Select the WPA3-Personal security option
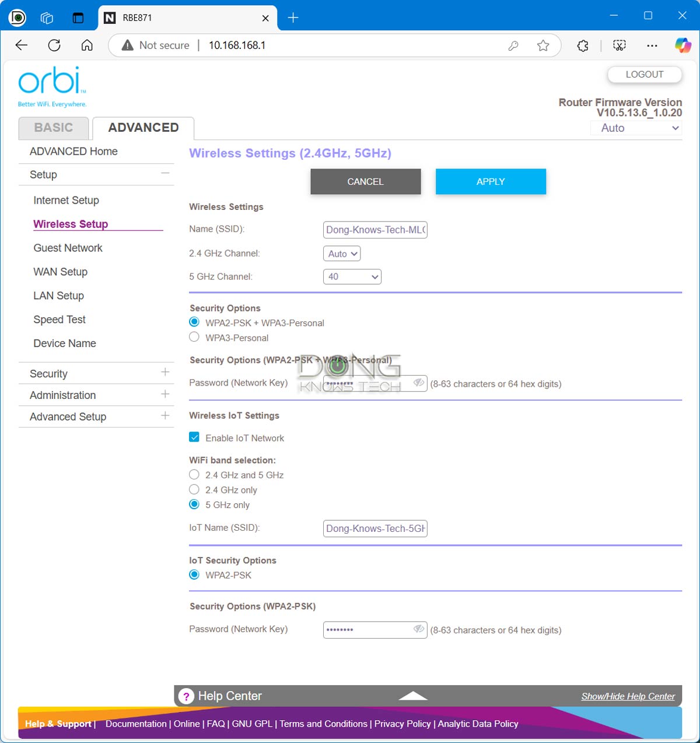The width and height of the screenshot is (700, 743). [194, 337]
